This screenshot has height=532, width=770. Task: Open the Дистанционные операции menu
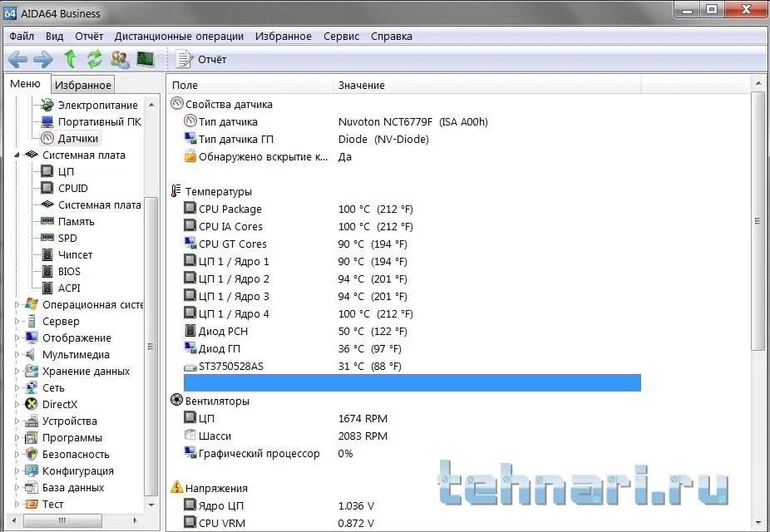click(x=179, y=37)
